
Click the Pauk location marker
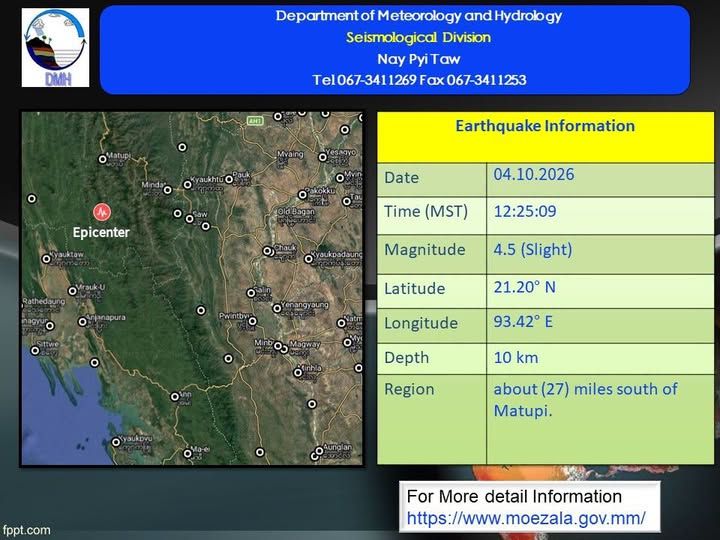pyautogui.click(x=229, y=179)
